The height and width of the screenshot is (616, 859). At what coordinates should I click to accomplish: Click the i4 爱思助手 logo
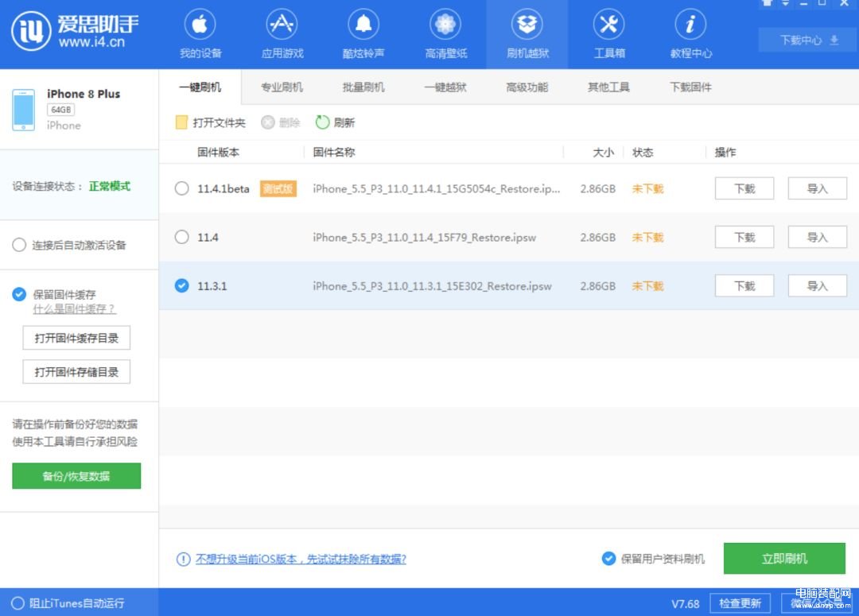75,31
